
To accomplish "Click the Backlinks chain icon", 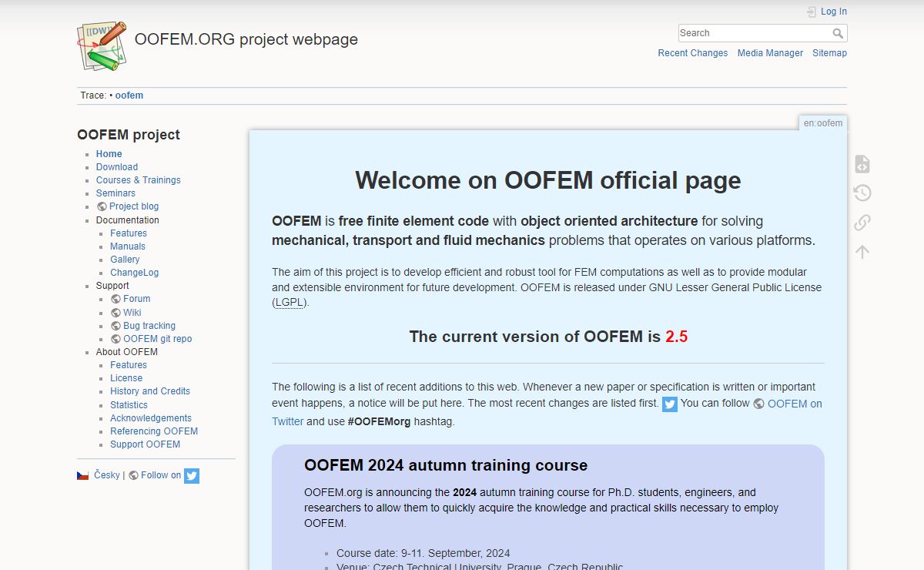I will tap(862, 223).
